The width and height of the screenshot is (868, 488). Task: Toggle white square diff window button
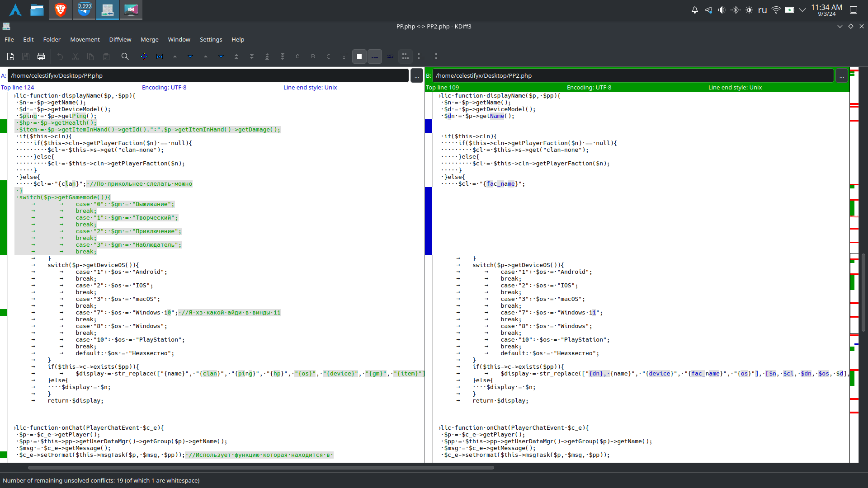tap(359, 56)
